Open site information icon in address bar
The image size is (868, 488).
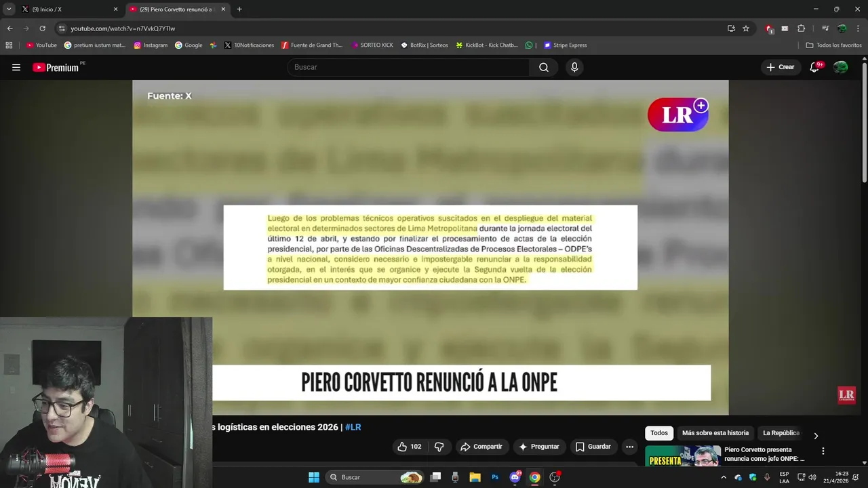pyautogui.click(x=62, y=28)
